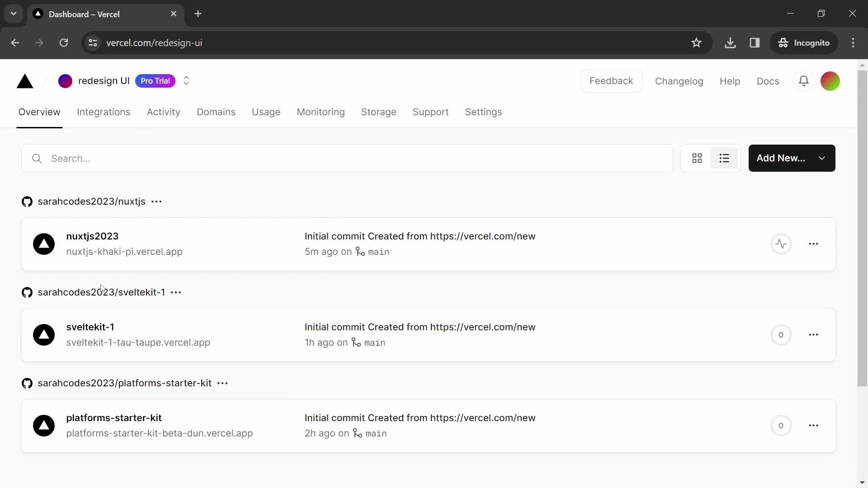Viewport: 868px width, 488px height.
Task: Click the nuxtjs-khaki-pi.vercel.app link
Action: coord(124,251)
